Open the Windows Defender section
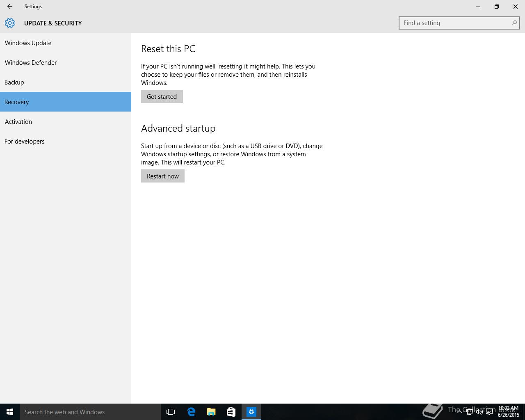 pos(66,62)
